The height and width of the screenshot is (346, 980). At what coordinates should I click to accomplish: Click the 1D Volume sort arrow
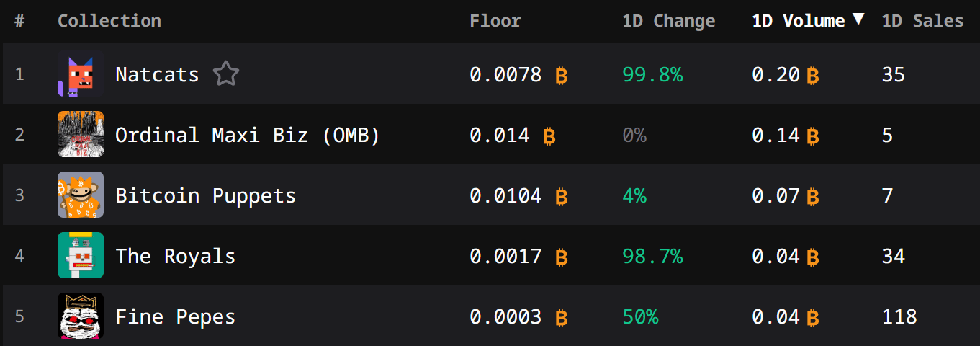click(x=858, y=19)
